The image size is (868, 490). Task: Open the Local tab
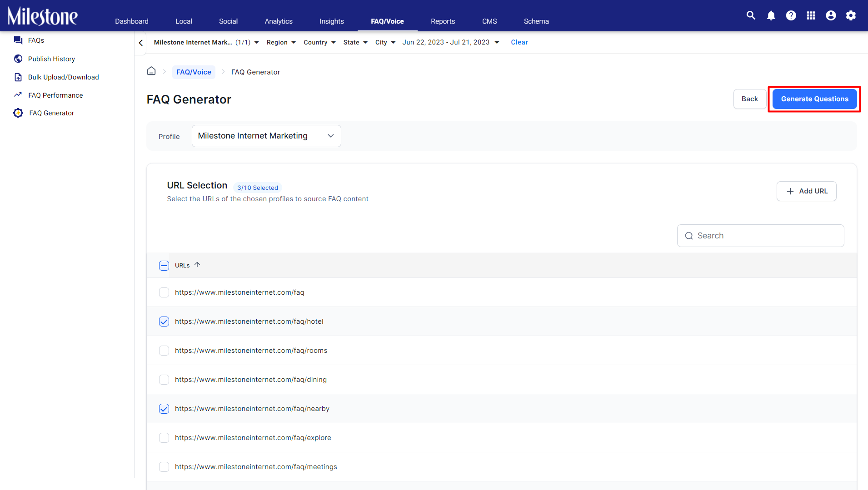pyautogui.click(x=184, y=21)
